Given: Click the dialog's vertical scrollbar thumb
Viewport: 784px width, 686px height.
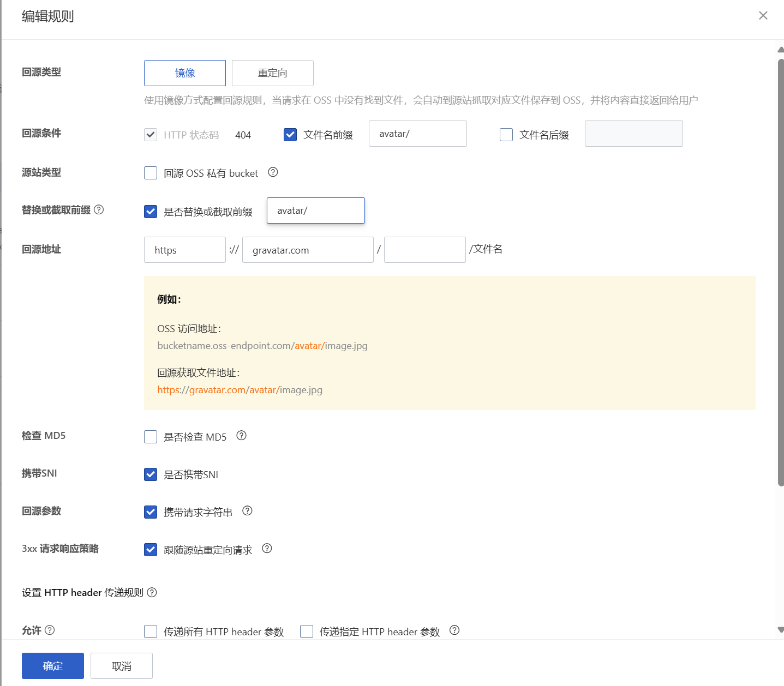Looking at the screenshot, I should 781,272.
